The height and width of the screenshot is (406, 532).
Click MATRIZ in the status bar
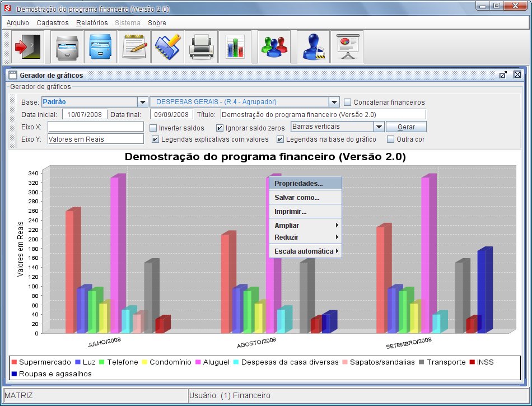(18, 395)
